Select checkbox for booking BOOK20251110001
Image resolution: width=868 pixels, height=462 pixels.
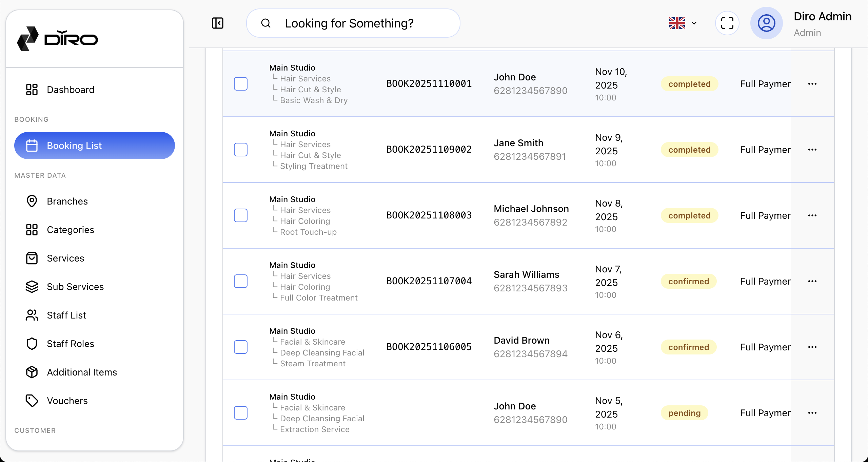[241, 84]
